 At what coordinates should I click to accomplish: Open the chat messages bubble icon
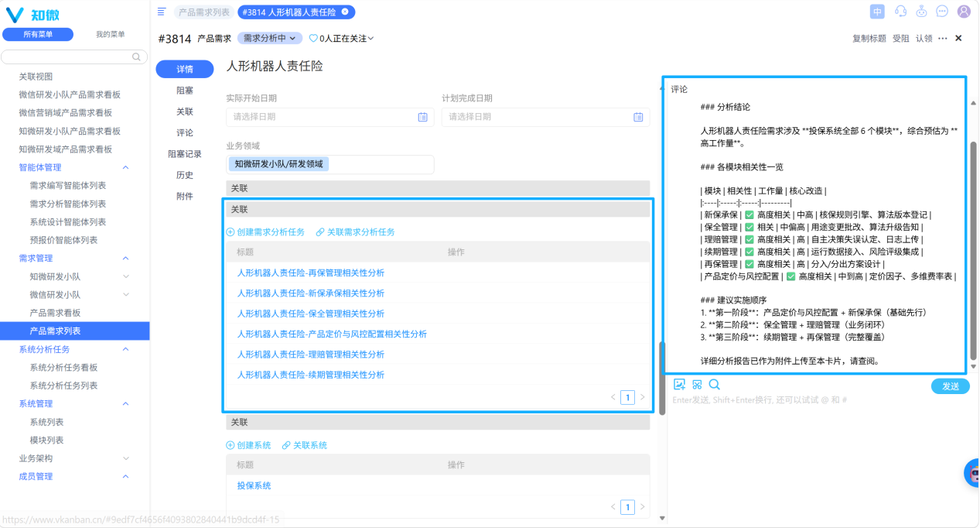942,12
